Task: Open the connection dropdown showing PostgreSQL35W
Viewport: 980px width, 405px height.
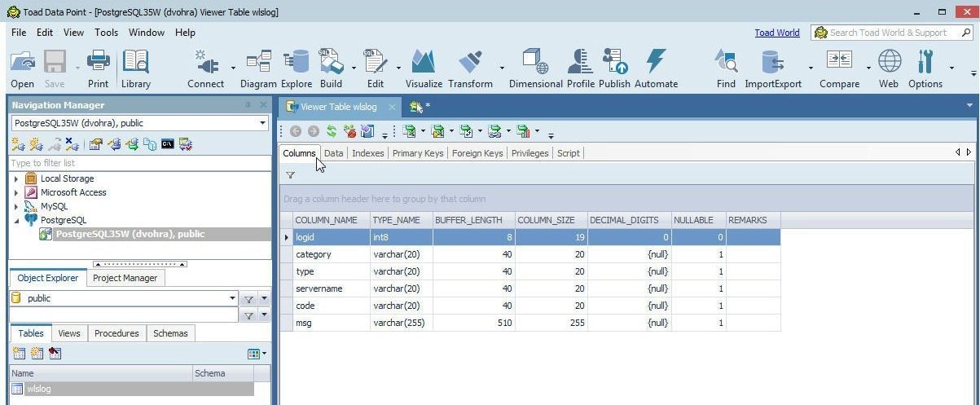Action: tap(262, 124)
